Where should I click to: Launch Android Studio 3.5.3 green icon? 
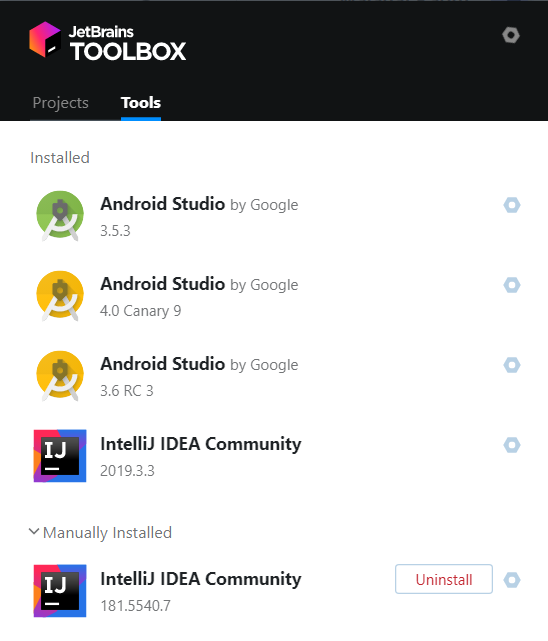[x=60, y=216]
